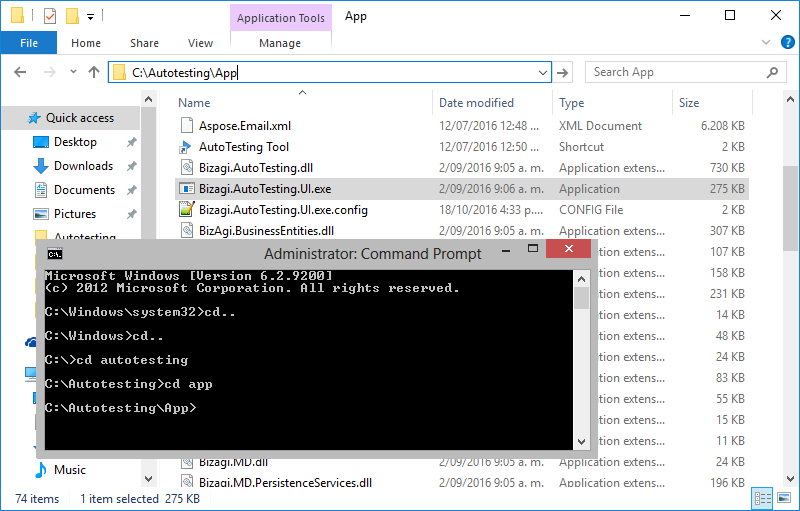
Task: Open Music in navigation pane
Action: click(x=70, y=470)
